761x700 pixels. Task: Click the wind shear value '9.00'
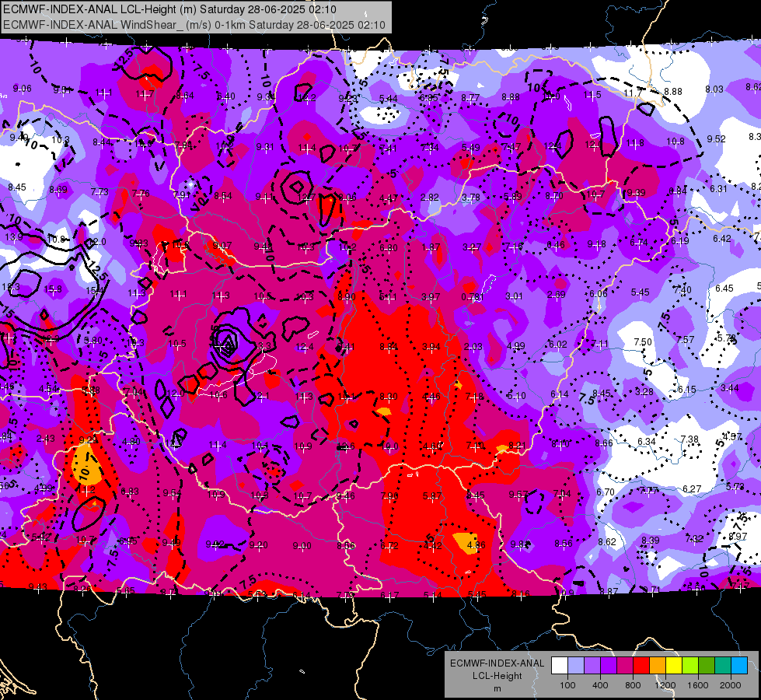coord(302,546)
